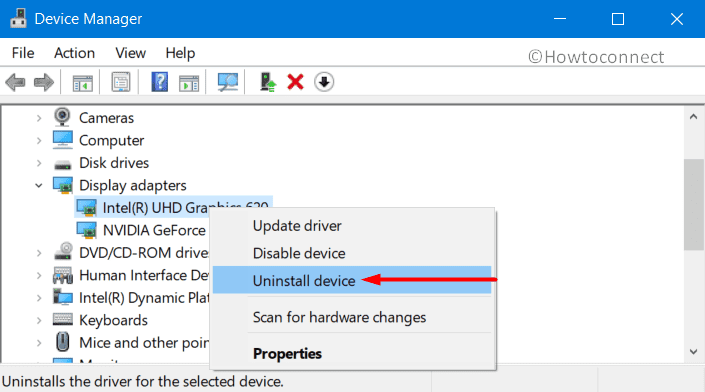
Task: Click the NVIDIA GeForce adapter icon
Action: (86, 230)
